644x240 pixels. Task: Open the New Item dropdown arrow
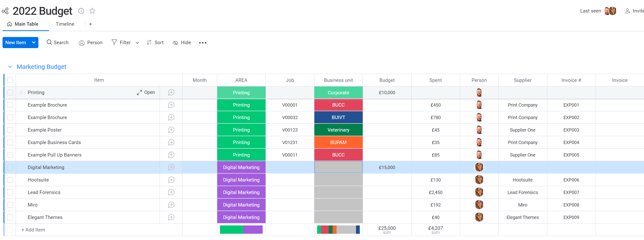(x=34, y=43)
